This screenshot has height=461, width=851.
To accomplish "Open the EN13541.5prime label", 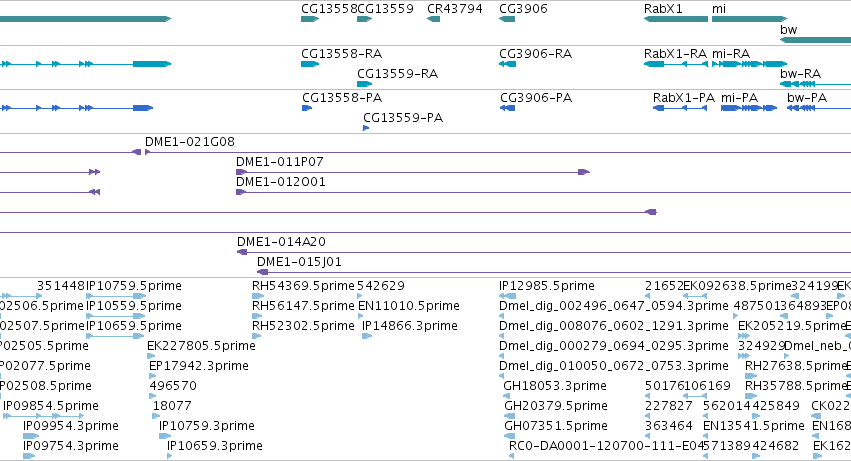I will pos(754,426).
